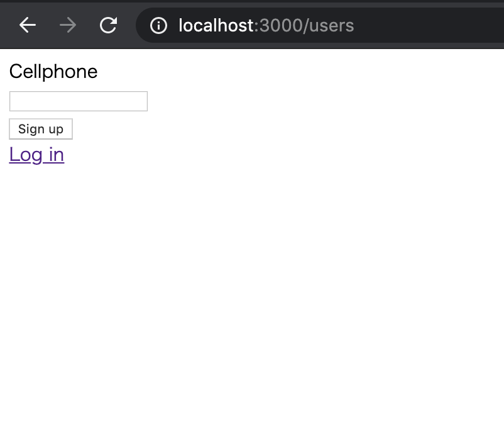Reload the localhost users page
Image resolution: width=504 pixels, height=439 pixels.
coord(108,25)
